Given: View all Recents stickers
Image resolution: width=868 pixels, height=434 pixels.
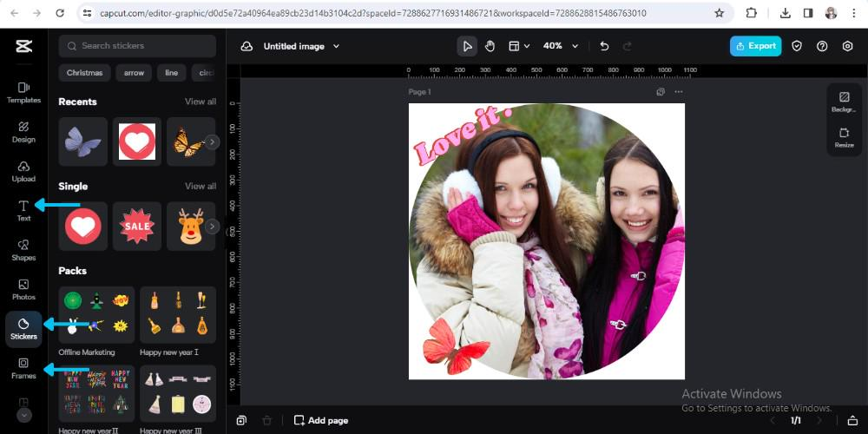Looking at the screenshot, I should tap(201, 102).
